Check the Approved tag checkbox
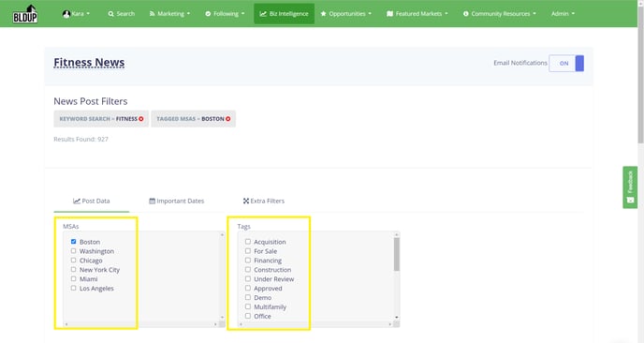The image size is (644, 343). 248,288
